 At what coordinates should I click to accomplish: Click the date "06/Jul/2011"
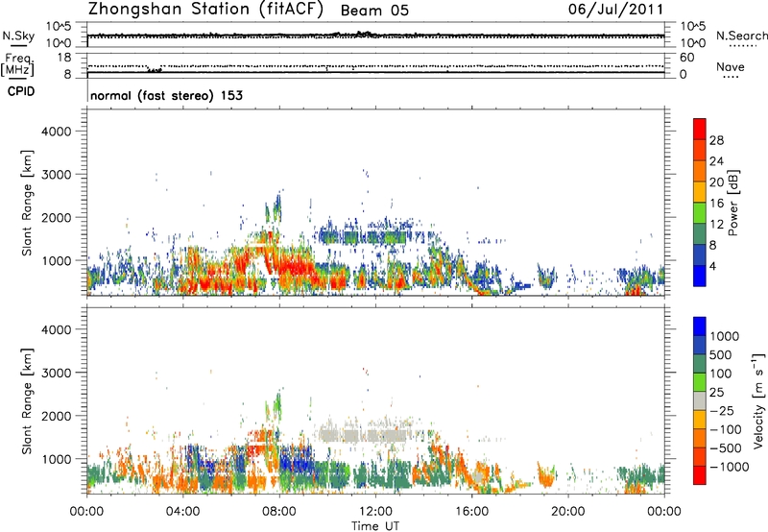tap(616, 10)
